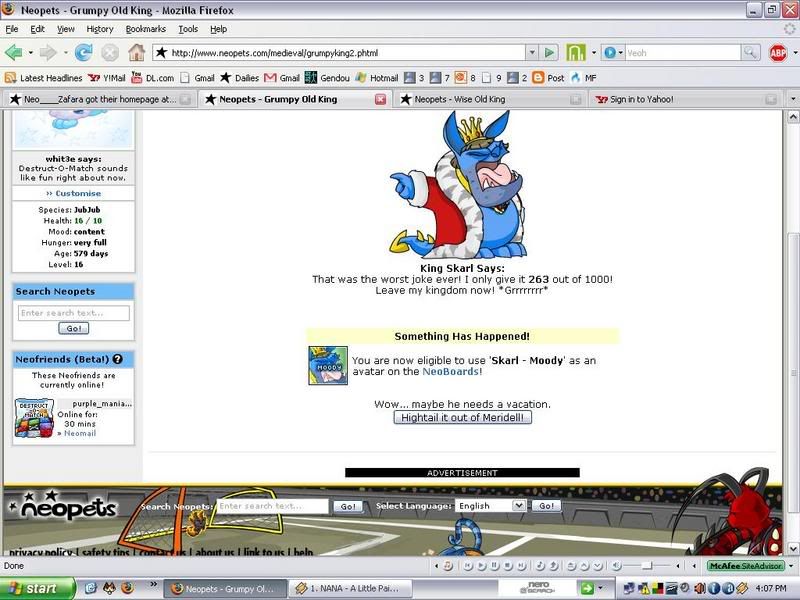Open the green arch icon dropdown arrow

click(594, 53)
